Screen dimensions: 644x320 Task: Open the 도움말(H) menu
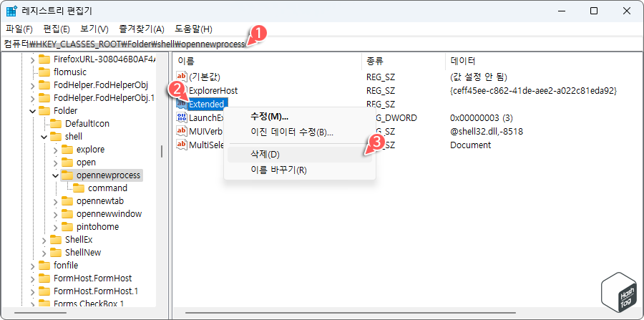[193, 29]
